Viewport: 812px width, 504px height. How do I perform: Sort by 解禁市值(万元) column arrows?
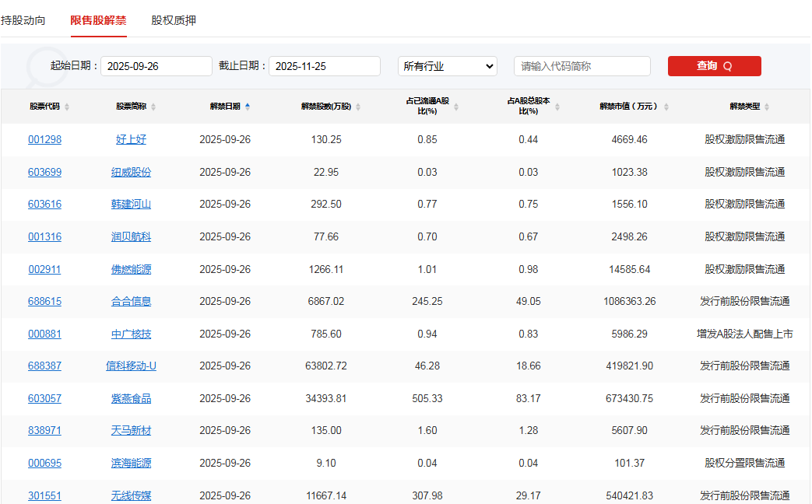(666, 107)
